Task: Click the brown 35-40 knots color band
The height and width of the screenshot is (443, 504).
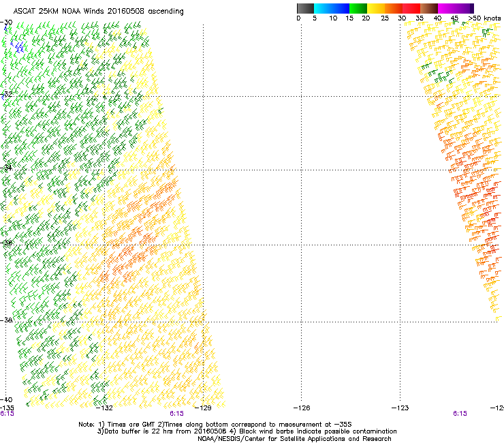Action: 429,8
